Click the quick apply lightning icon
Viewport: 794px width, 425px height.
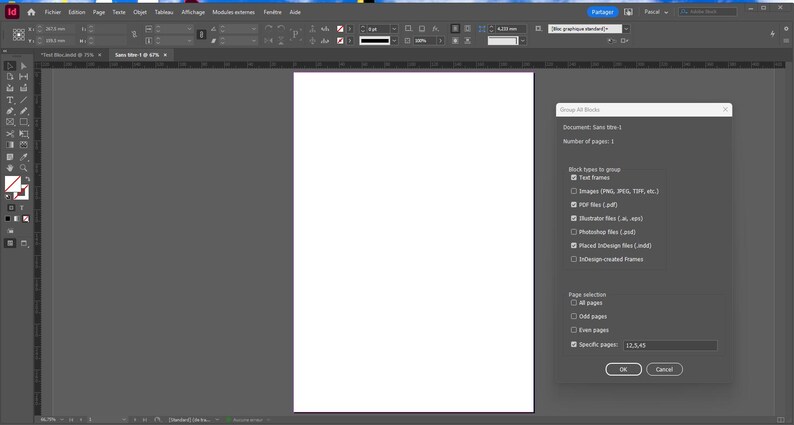(x=772, y=33)
